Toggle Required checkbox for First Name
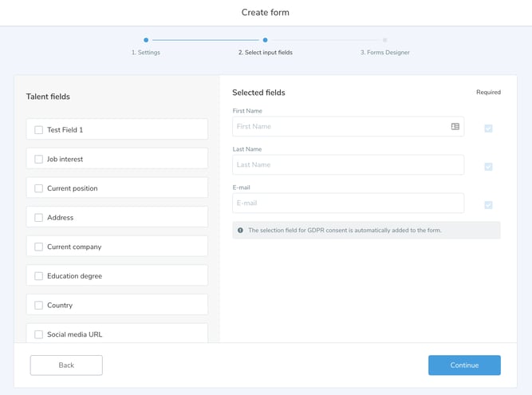 (488, 128)
